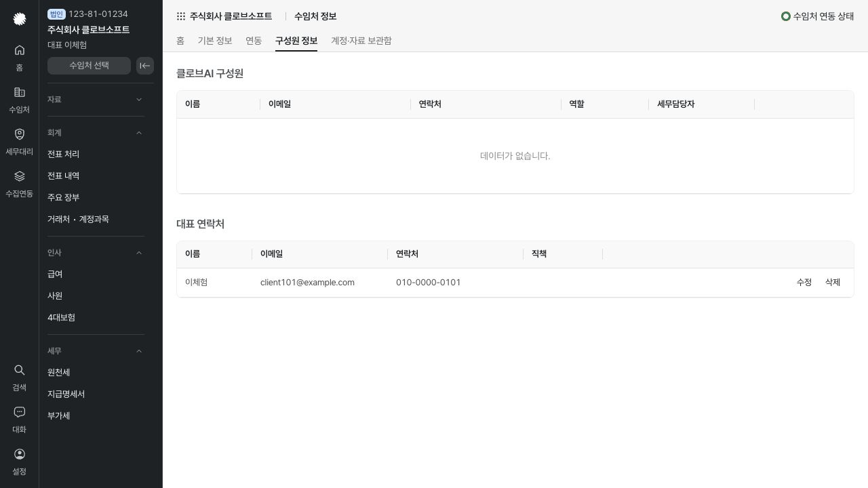Select the 구성원 정보 tab

pyautogui.click(x=296, y=41)
